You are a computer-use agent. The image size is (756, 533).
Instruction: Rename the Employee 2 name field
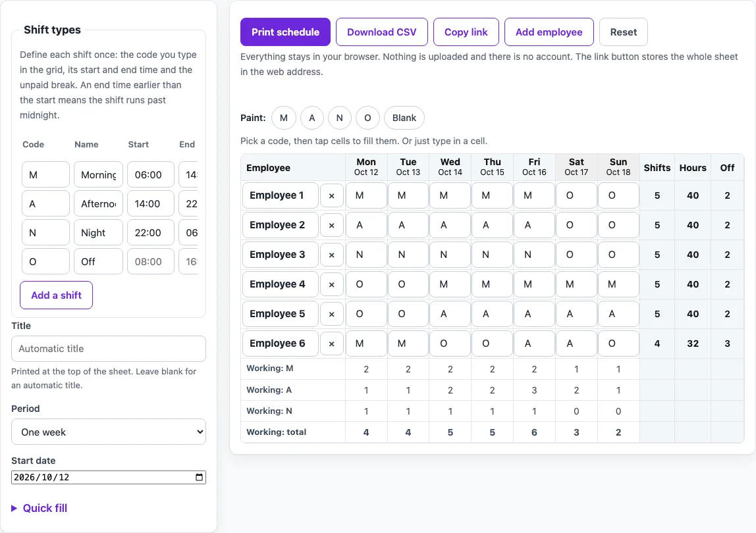tap(280, 225)
